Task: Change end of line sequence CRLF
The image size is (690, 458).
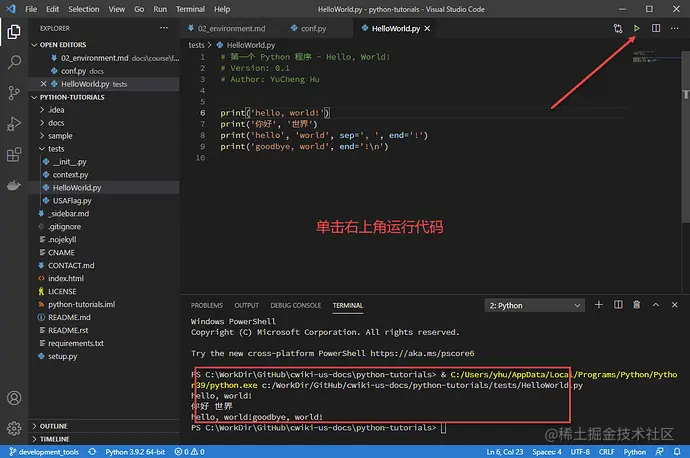Action: click(606, 451)
